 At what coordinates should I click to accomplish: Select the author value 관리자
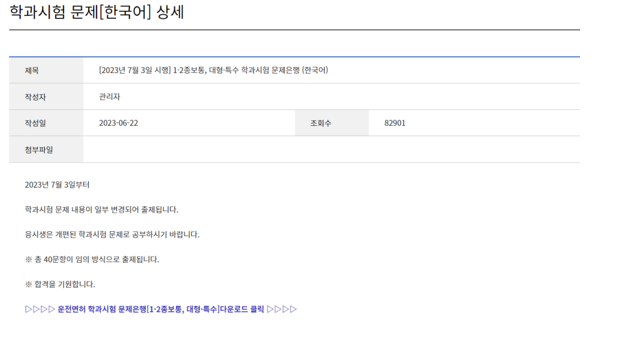tap(109, 97)
